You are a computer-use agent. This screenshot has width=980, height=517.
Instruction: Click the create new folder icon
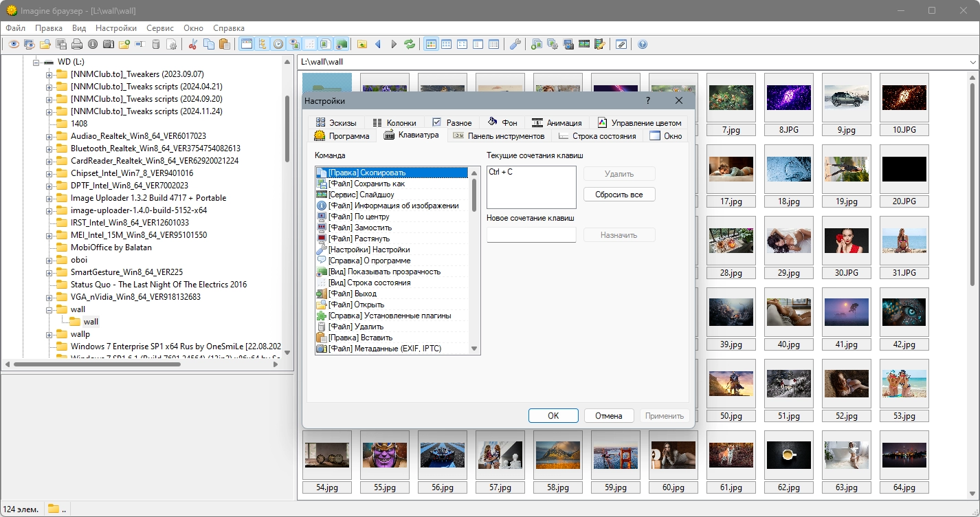point(124,45)
